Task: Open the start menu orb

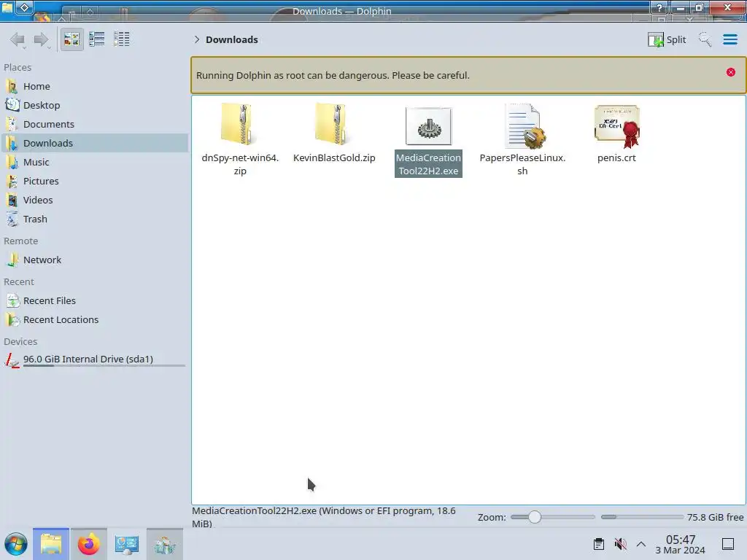Action: click(x=16, y=544)
